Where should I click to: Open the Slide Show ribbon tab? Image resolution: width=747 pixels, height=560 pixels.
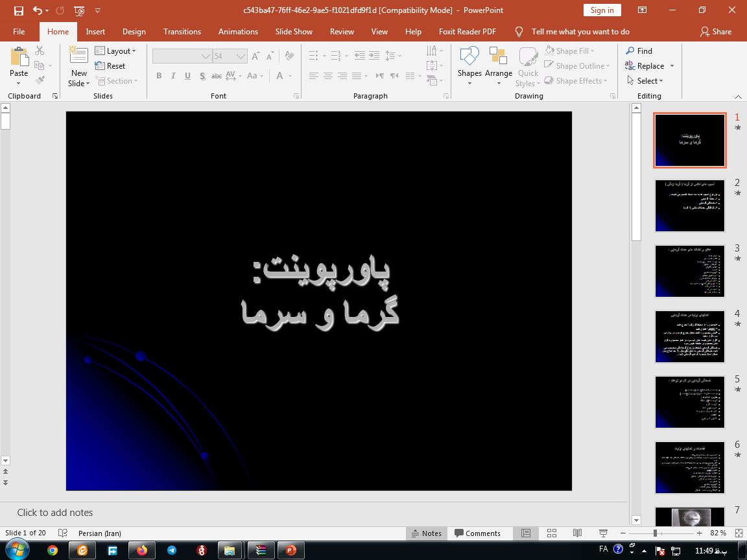click(x=293, y=31)
